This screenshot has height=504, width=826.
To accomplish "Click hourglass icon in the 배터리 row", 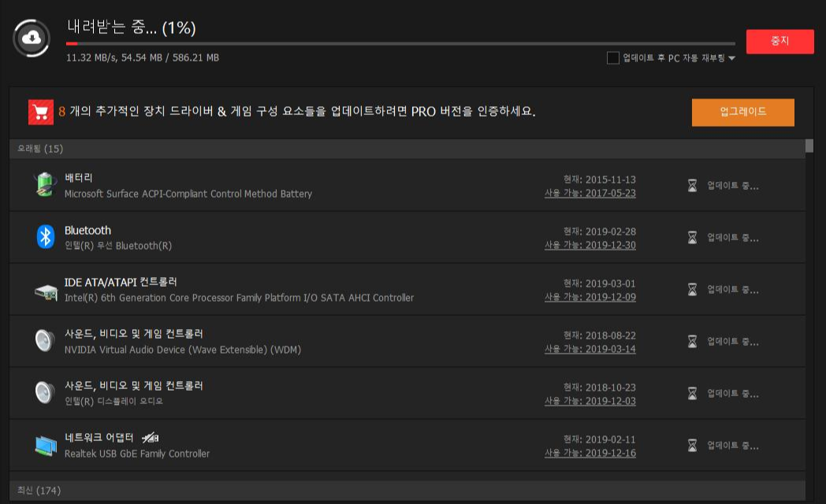I will point(692,185).
